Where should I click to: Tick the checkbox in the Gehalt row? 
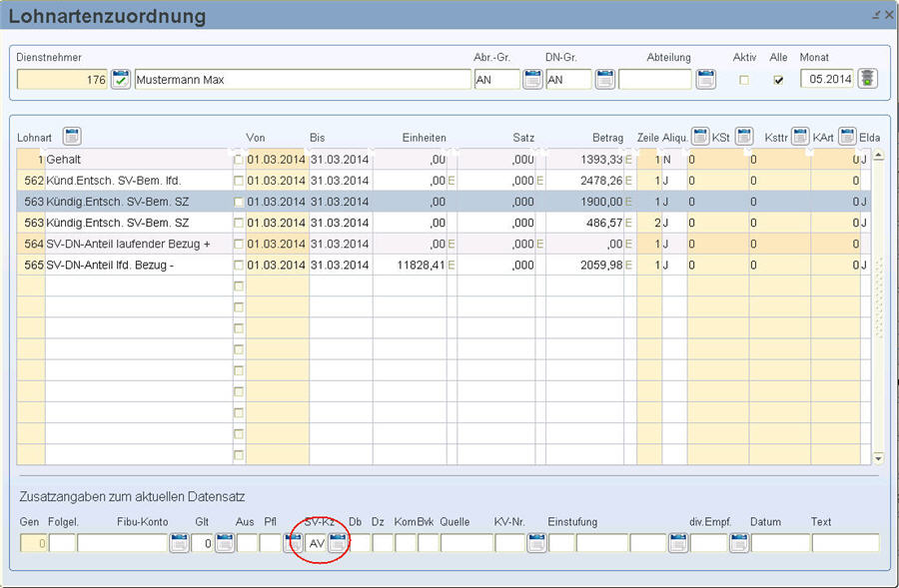pyautogui.click(x=239, y=160)
